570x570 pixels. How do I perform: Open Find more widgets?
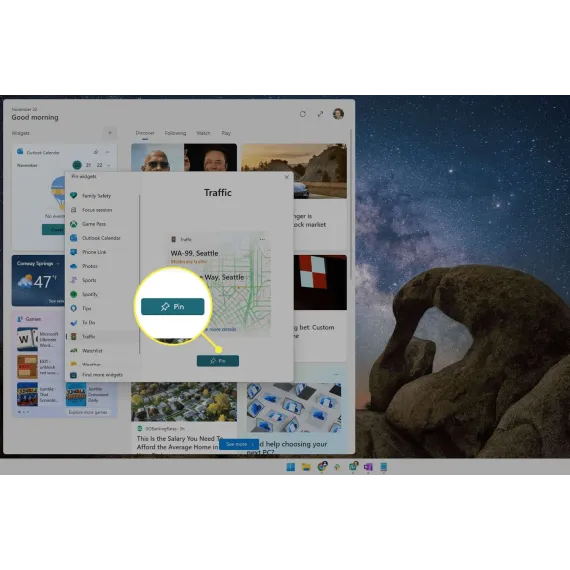(103, 375)
